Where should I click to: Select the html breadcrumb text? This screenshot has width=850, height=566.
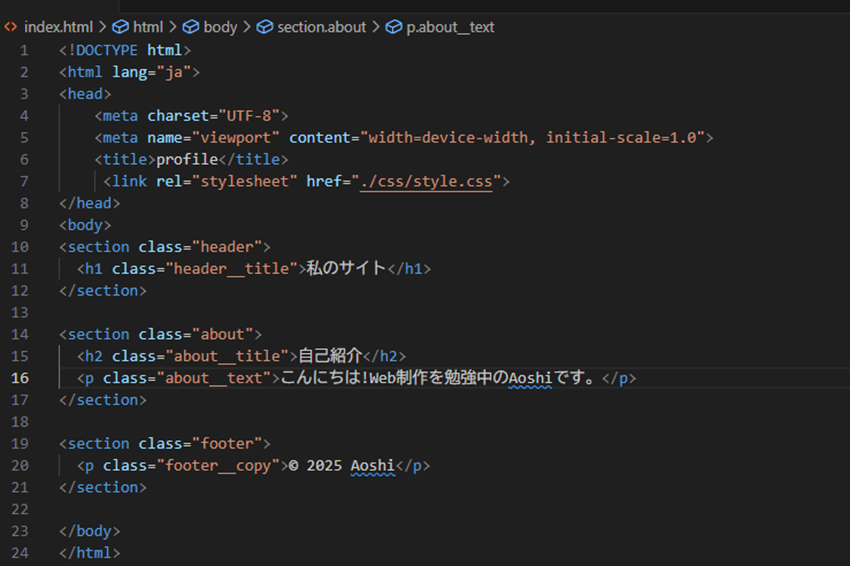[x=148, y=27]
